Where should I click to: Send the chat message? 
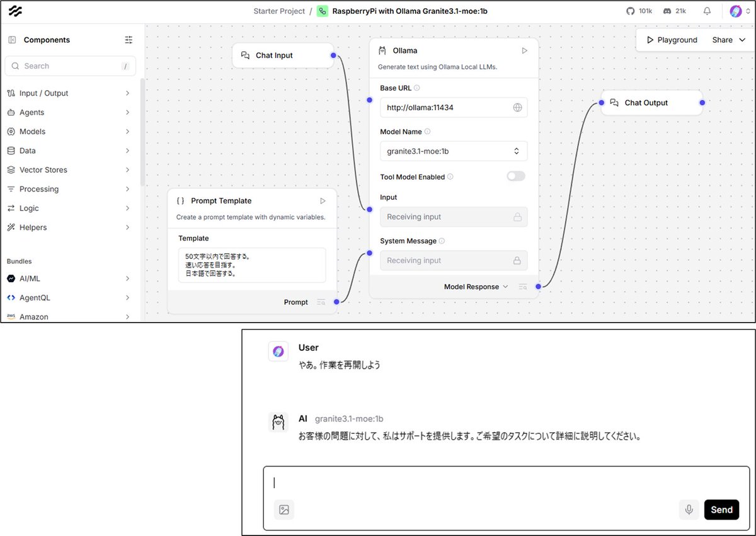(x=721, y=510)
